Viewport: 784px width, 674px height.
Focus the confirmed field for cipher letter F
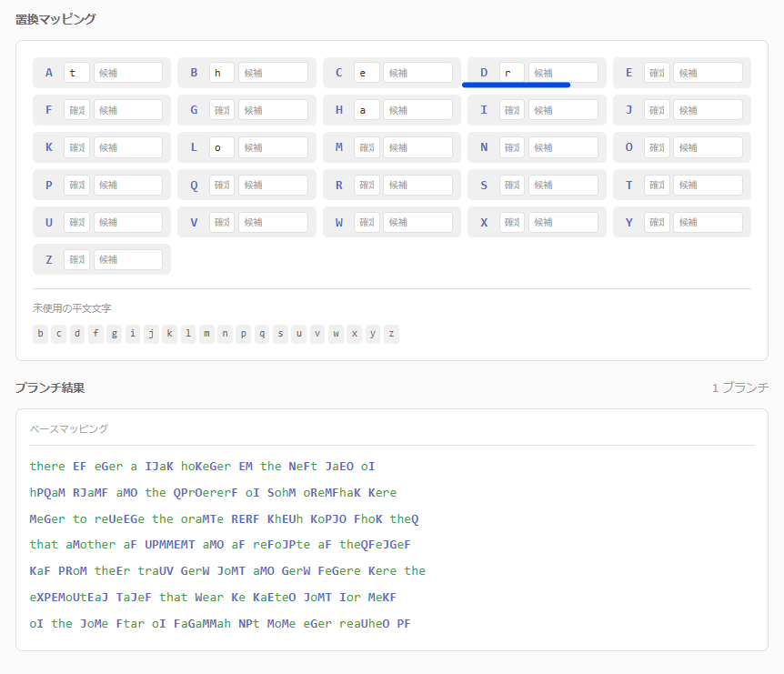[76, 110]
